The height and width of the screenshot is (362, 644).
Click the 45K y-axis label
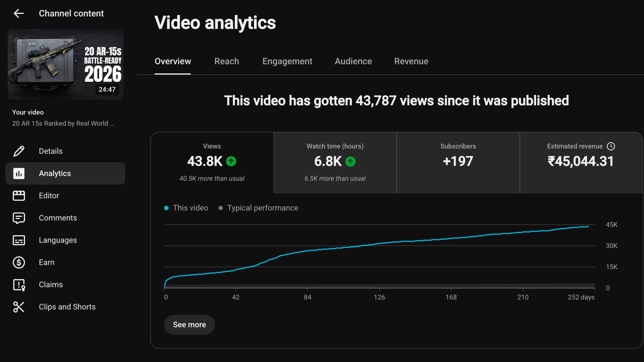[x=611, y=225]
